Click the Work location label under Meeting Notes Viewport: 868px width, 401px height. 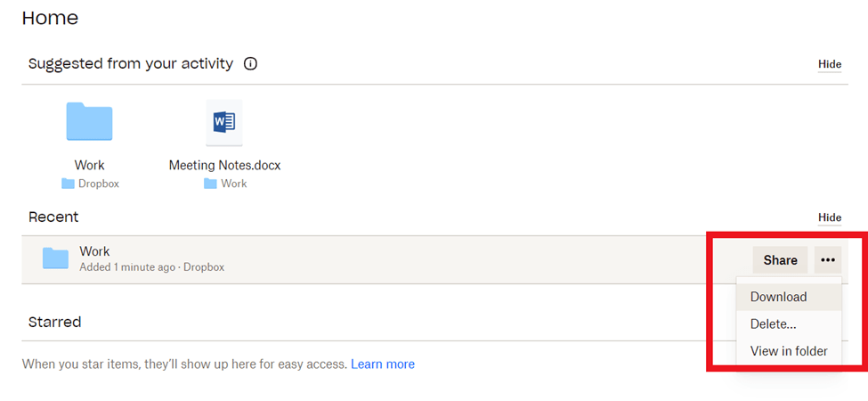[x=233, y=184]
